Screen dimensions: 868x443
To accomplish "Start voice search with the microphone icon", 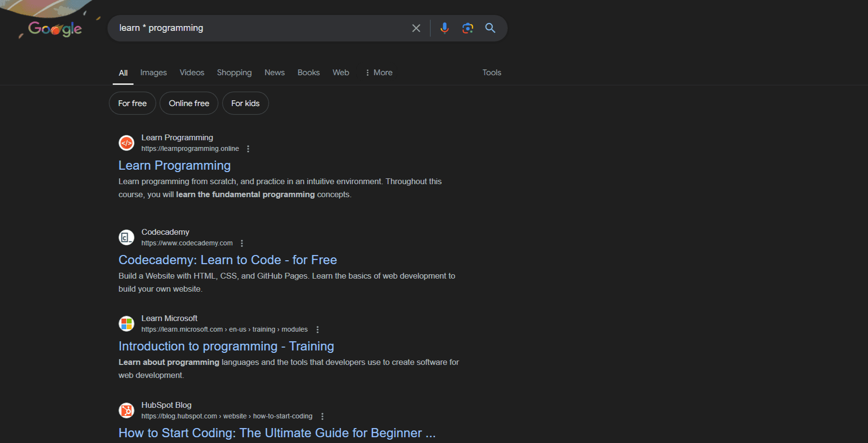I will click(x=445, y=28).
